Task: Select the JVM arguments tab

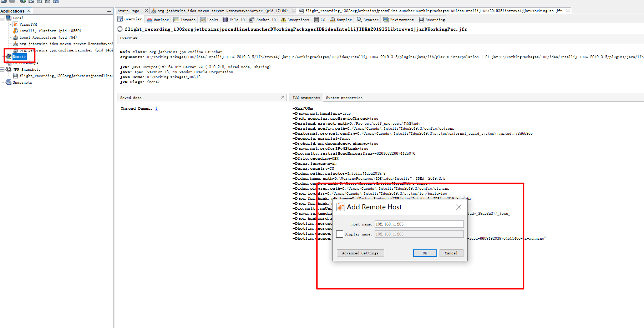Action: (306, 98)
